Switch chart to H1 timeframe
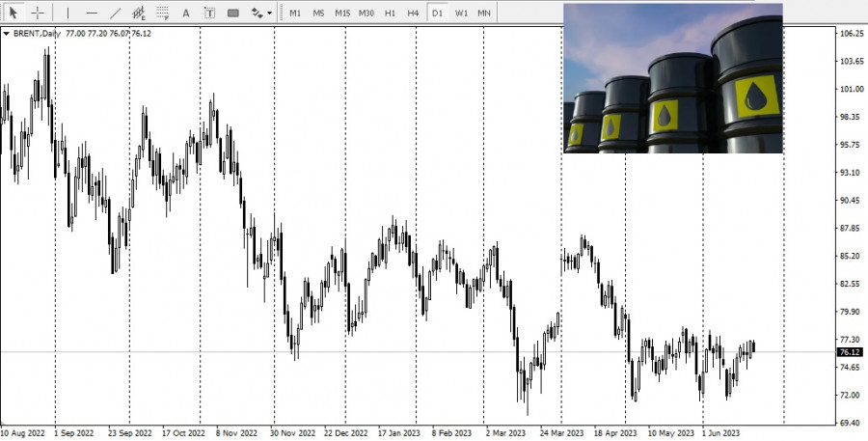 click(x=391, y=13)
